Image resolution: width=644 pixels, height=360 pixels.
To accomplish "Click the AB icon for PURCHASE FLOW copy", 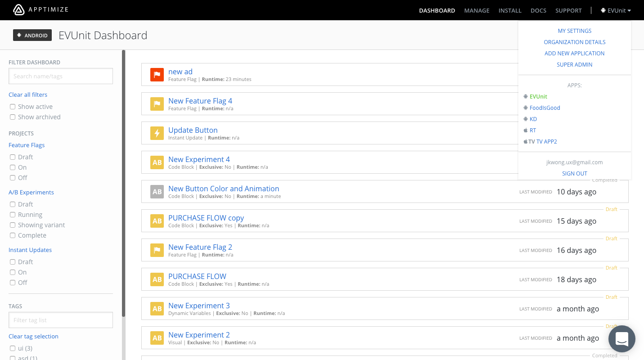I will 157,221.
